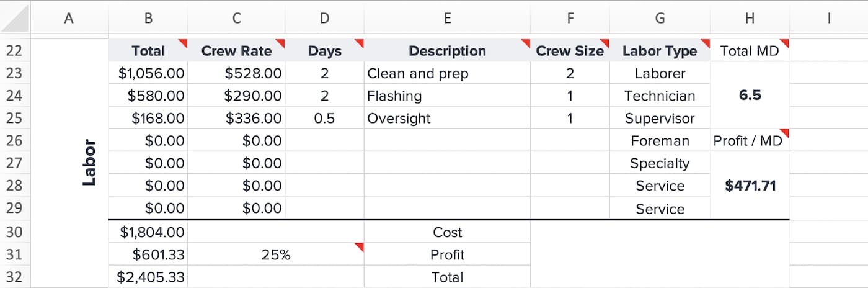
Task: Select the 6.5 Total MD value
Action: 750,96
